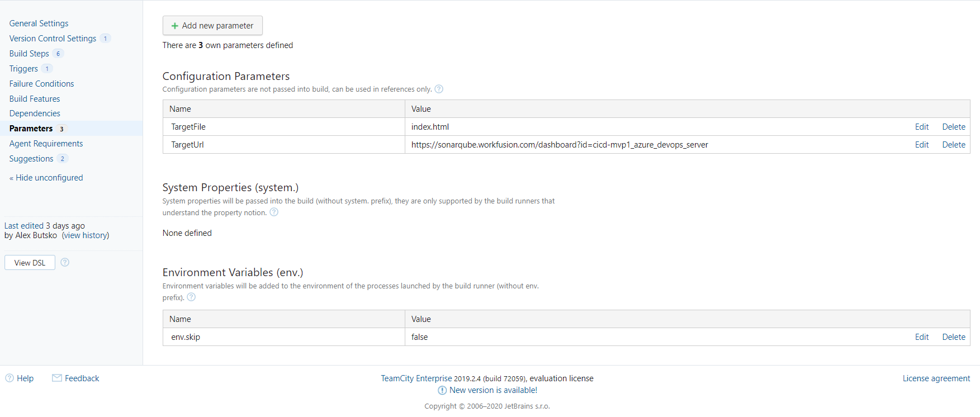Edit the TargetUrl parameter
The image size is (980, 417).
coord(922,145)
